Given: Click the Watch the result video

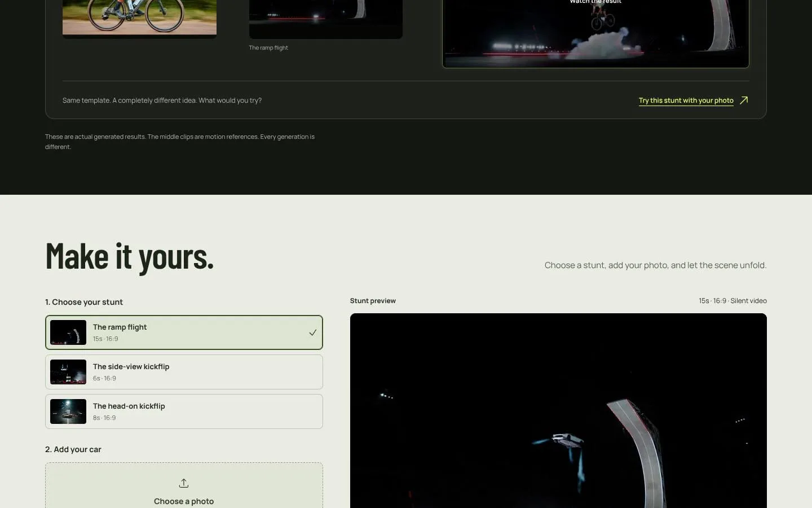Looking at the screenshot, I should click(x=595, y=33).
